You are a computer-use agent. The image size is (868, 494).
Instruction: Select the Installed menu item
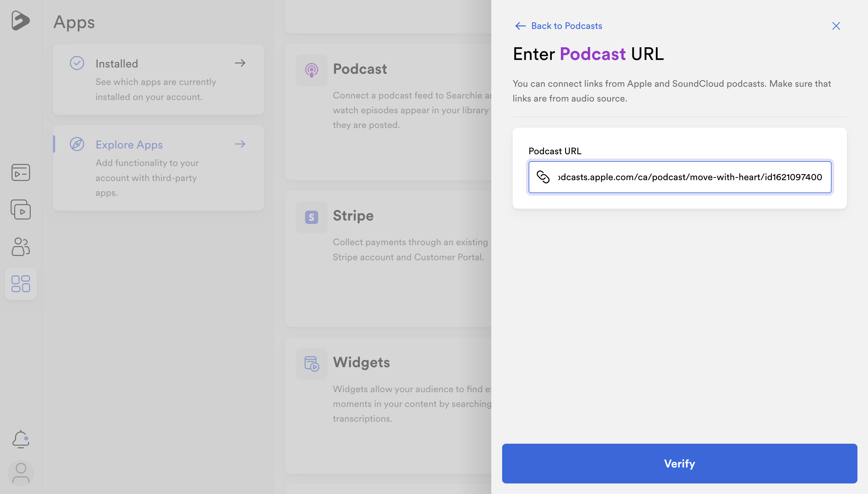tap(158, 80)
